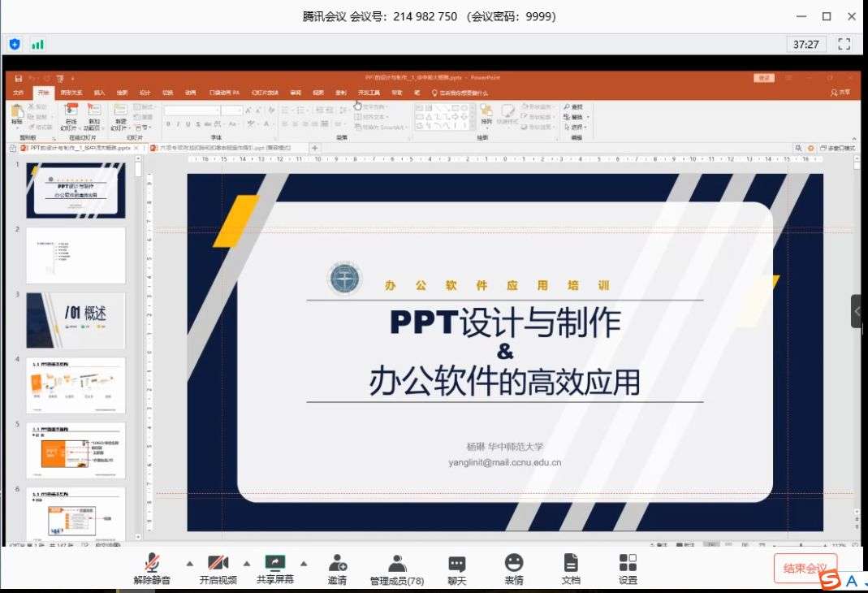This screenshot has height=593, width=868.
Task: Expand video options arrow beside 开启视频
Action: (247, 563)
